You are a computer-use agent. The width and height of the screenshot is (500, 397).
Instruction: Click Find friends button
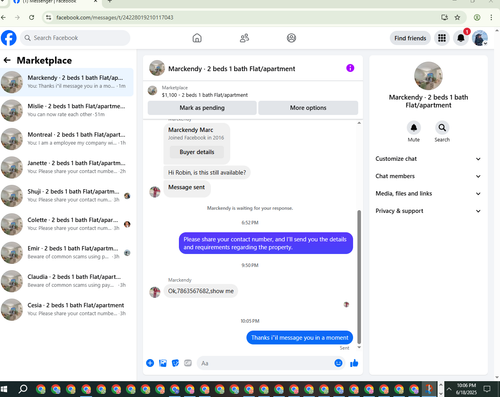coord(410,38)
